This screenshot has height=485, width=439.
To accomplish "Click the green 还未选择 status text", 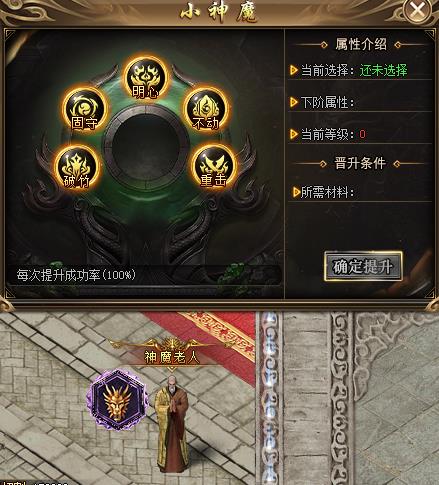I will (383, 70).
